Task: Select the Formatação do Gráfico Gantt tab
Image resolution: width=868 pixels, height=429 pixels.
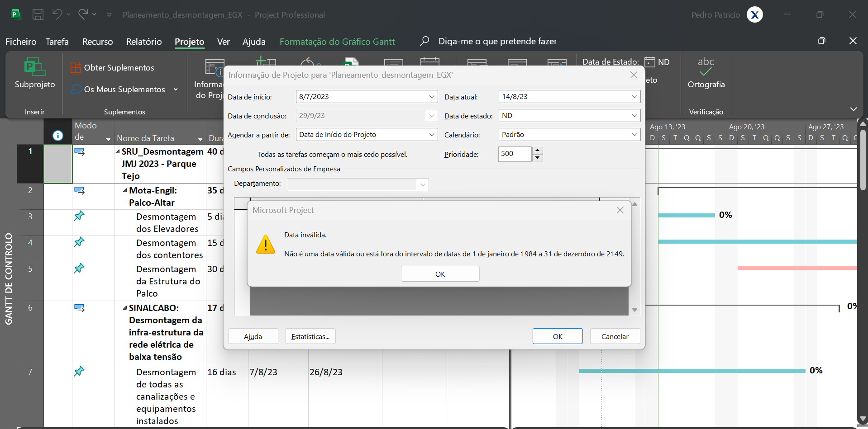Action: coord(337,42)
